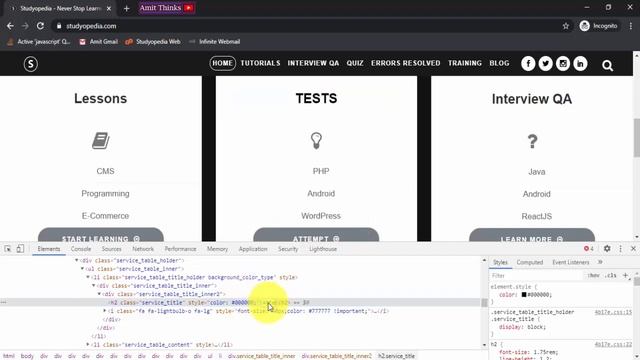Screen dimensions: 640x360
Task: Show the DevTools error count badge
Action: [589, 249]
